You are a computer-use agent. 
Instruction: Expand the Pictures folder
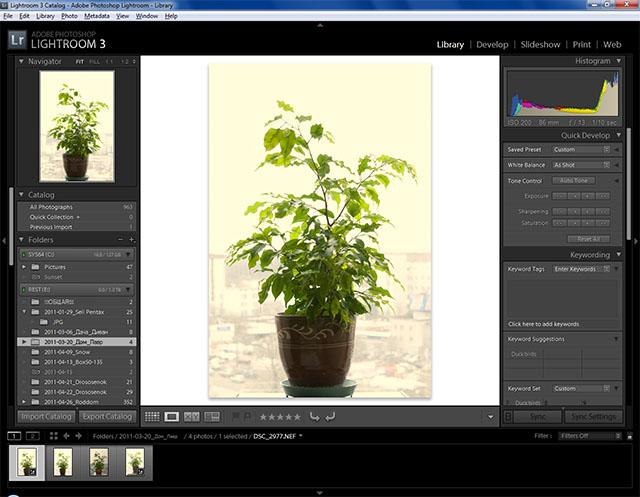coord(24,267)
